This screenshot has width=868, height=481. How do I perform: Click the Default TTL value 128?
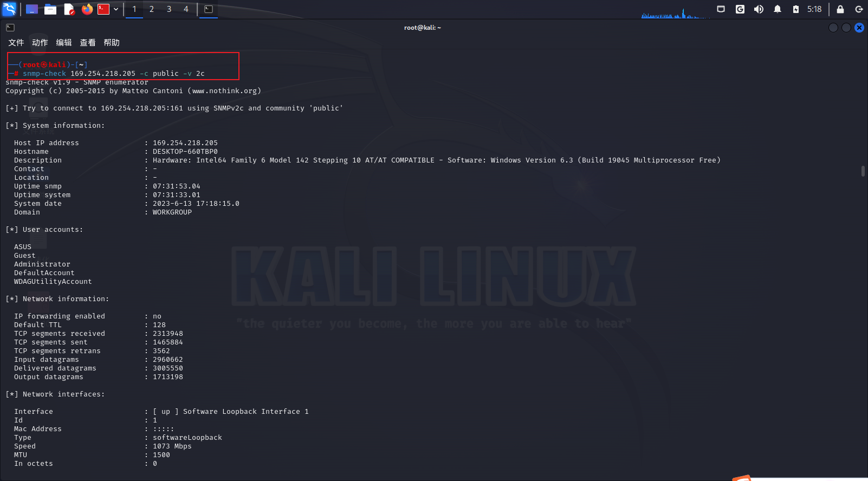click(159, 325)
